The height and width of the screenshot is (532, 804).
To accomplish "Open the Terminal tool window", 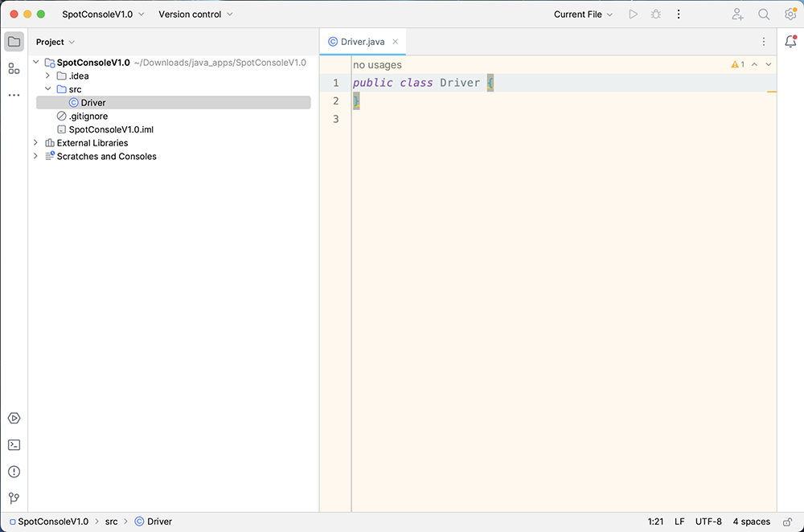I will 14,444.
